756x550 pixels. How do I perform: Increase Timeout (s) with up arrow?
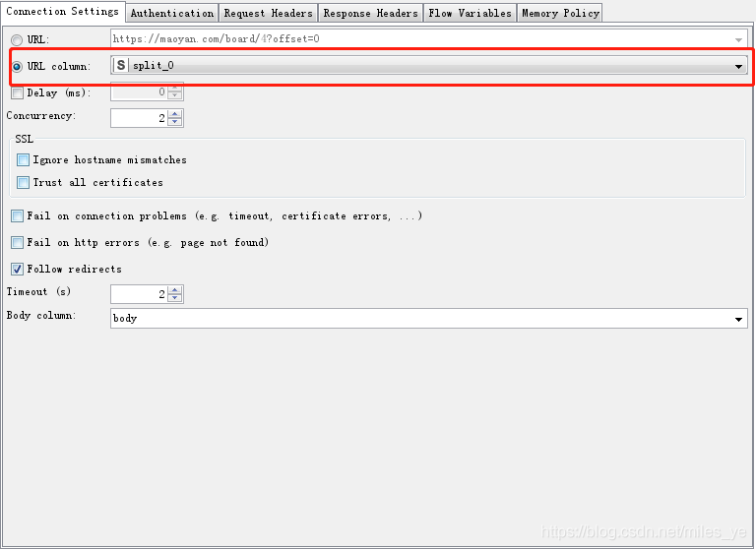tap(175, 289)
